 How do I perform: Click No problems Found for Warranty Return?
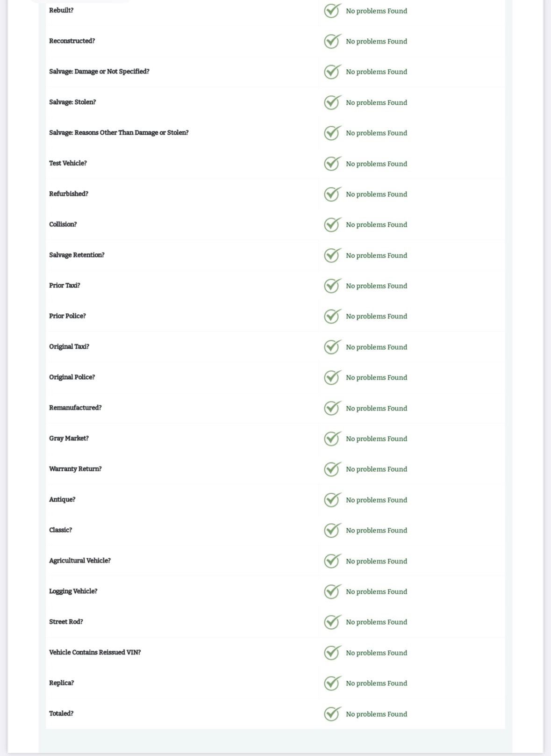pyautogui.click(x=376, y=469)
